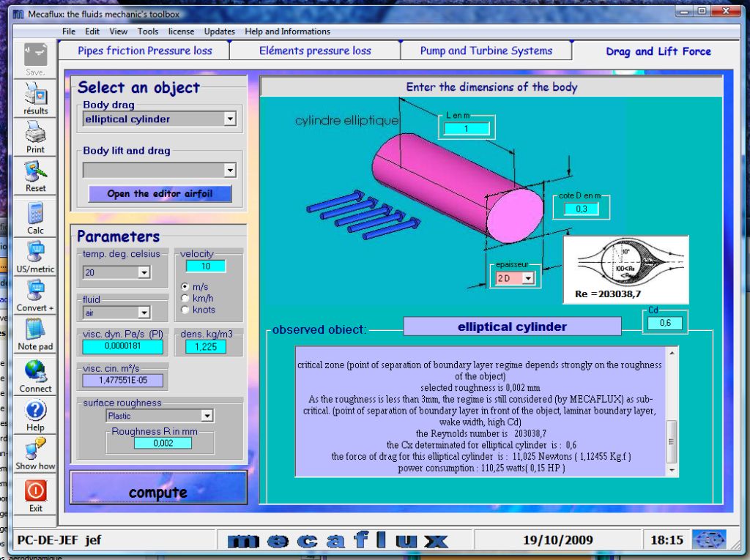Click results text scrollbar up arrow

672,353
